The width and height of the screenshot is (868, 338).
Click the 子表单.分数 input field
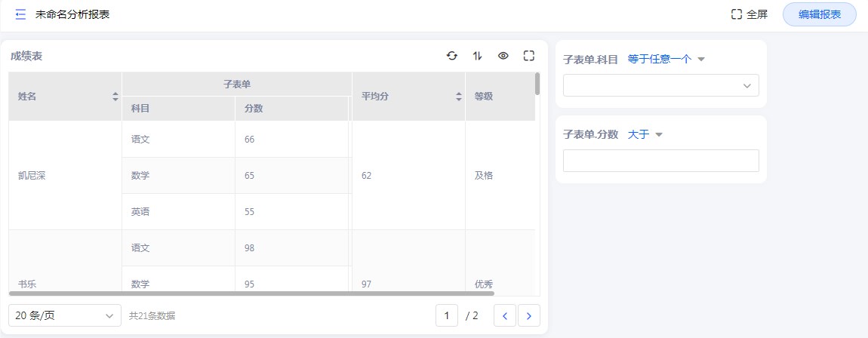(x=660, y=161)
